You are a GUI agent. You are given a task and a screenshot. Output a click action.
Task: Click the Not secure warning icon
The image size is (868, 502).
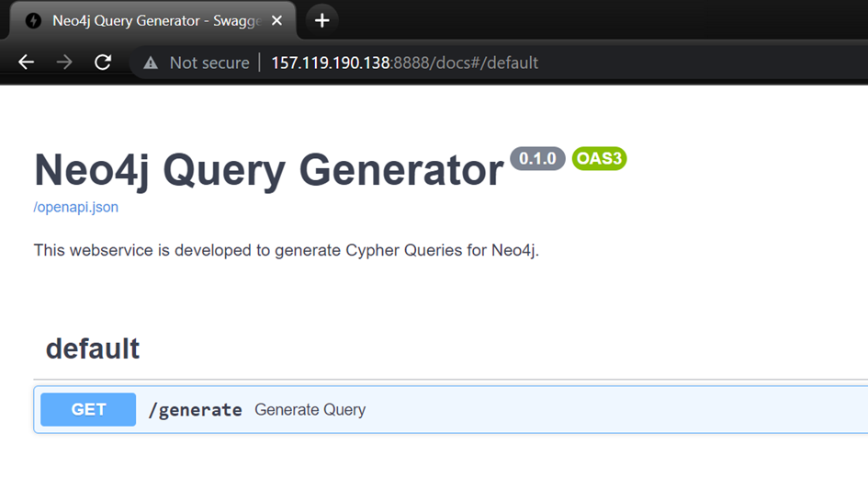pos(151,63)
